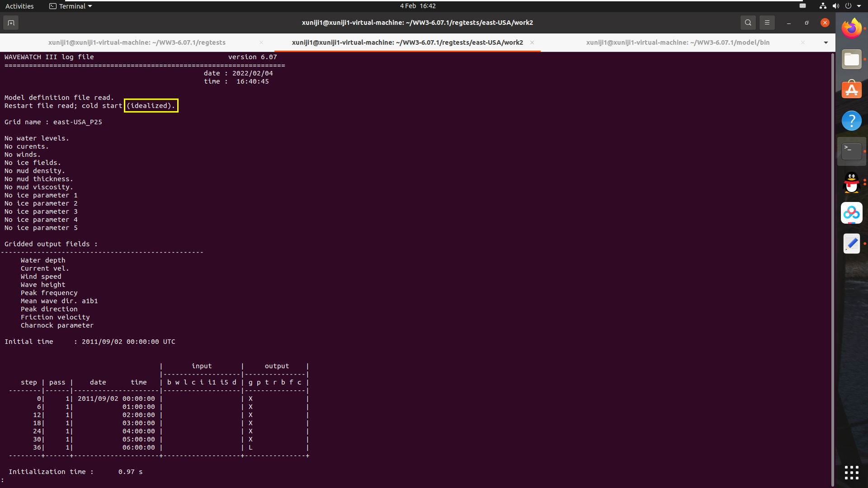The width and height of the screenshot is (868, 488).
Task: Close the east-USA/work2 tab
Action: (532, 42)
